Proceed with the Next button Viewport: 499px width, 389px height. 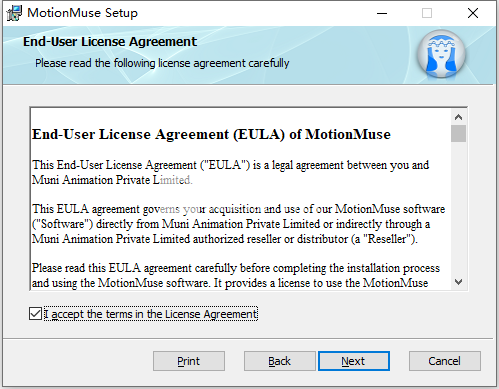click(x=354, y=361)
